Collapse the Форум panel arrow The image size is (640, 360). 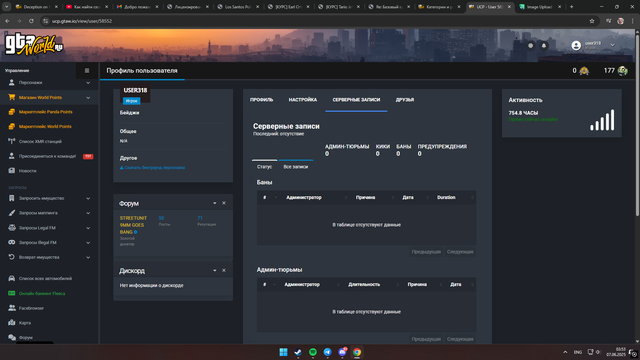(215, 203)
